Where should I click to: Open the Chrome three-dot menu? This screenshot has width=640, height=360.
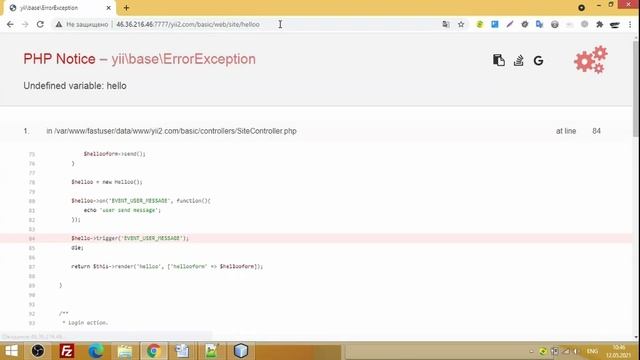630,24
